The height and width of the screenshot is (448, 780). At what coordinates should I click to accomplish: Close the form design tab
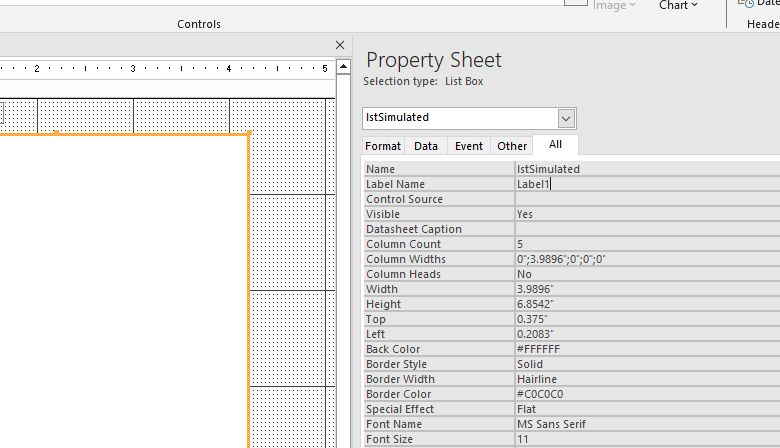(x=340, y=45)
